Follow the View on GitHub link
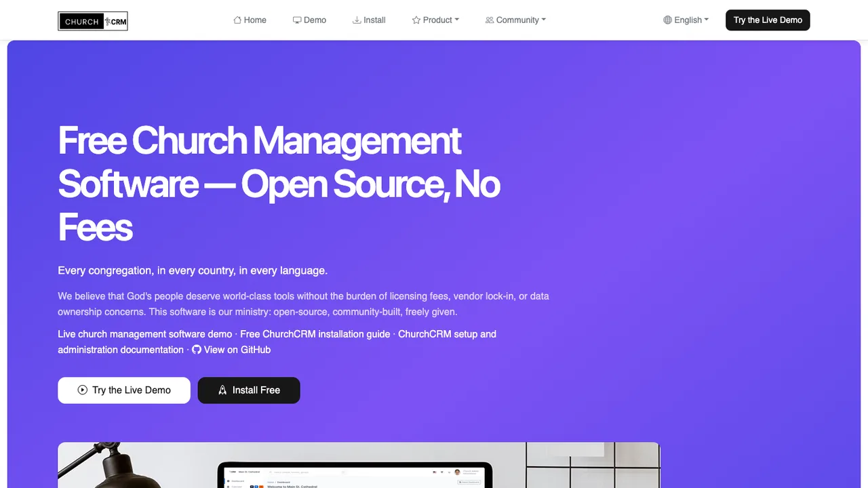The width and height of the screenshot is (868, 488). pyautogui.click(x=231, y=350)
